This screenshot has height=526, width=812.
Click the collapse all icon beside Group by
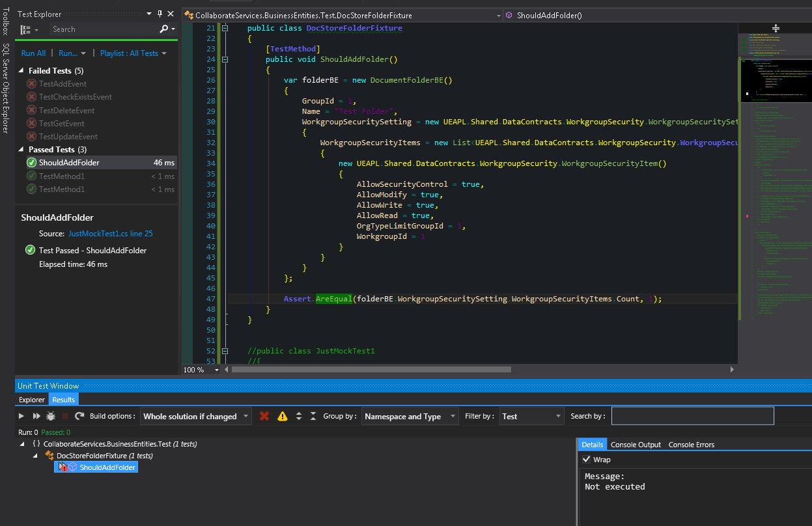pos(313,416)
